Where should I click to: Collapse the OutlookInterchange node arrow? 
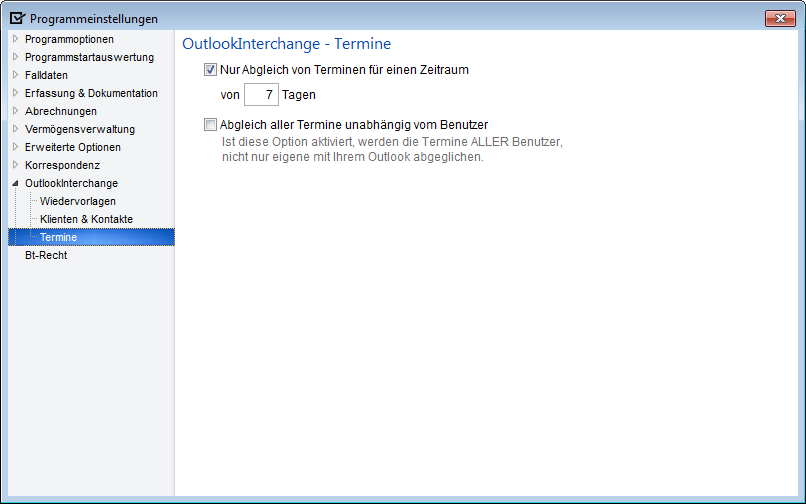point(15,183)
